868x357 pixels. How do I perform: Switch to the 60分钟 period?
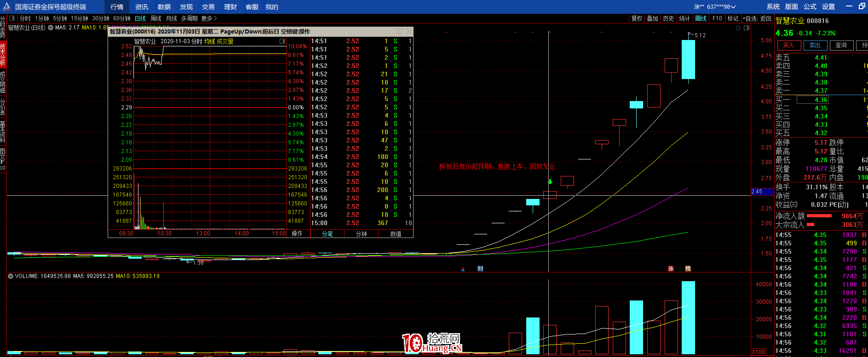(x=122, y=18)
